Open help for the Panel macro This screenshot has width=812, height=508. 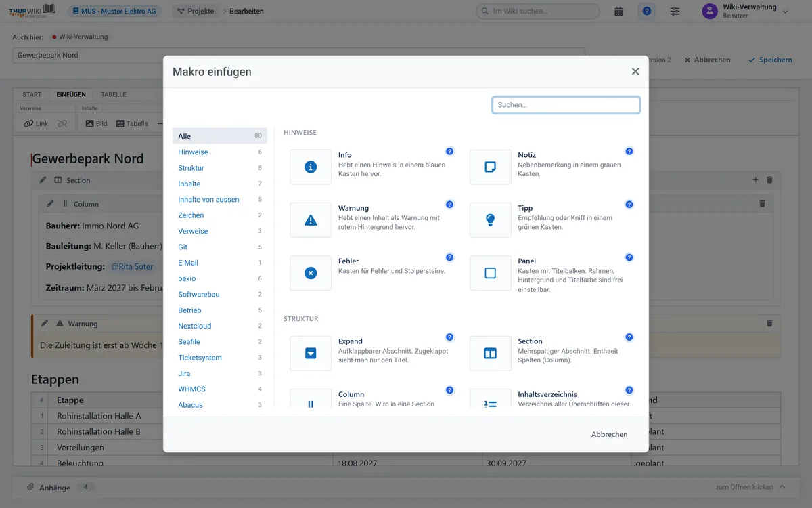[629, 257]
